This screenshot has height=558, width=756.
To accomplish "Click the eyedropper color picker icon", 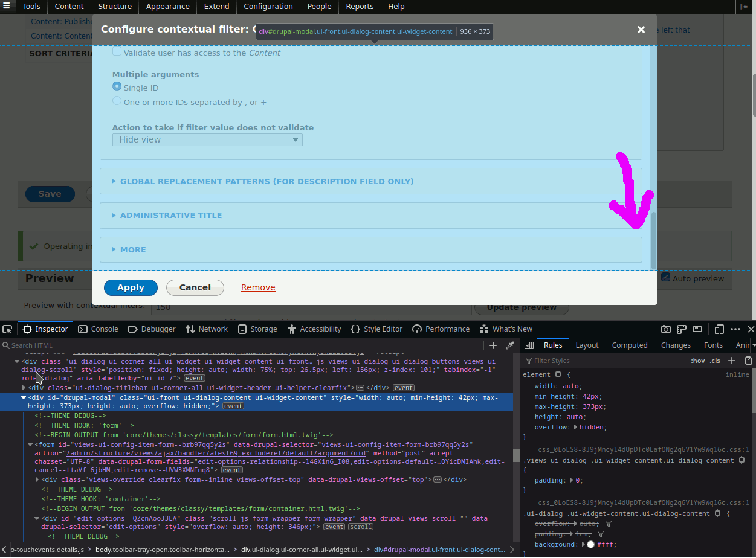I will point(510,345).
